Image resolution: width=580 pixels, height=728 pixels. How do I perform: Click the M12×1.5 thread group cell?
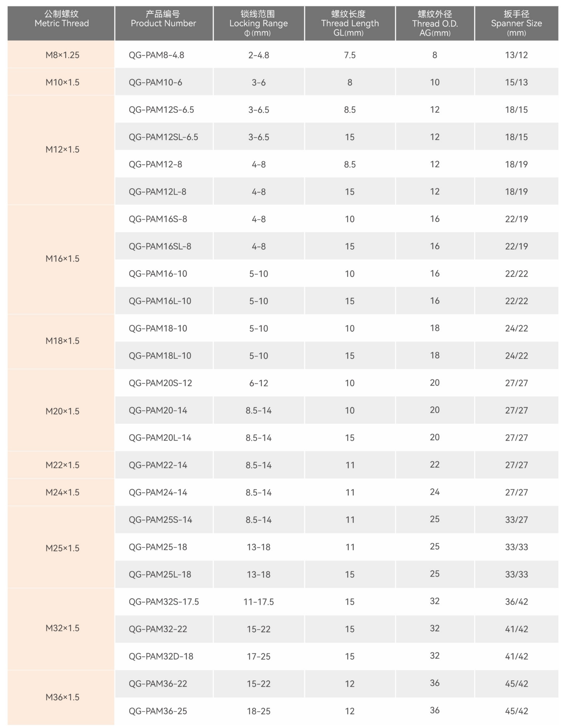(63, 150)
